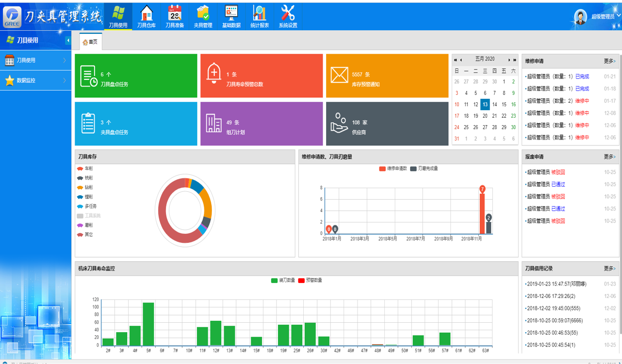Toggle the 工具系统 legend in 刀具库存 chart
The image size is (622, 364).
click(x=89, y=216)
